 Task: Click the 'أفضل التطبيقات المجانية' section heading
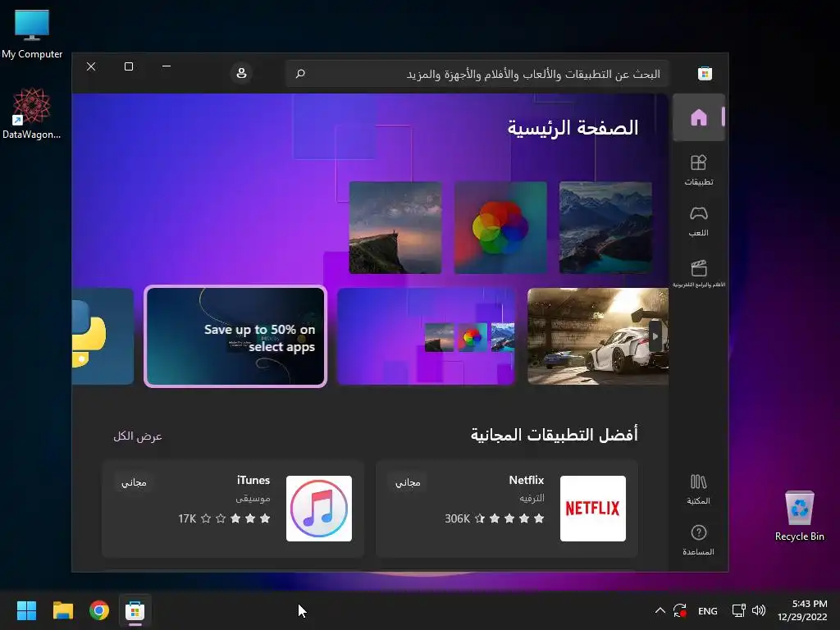coord(555,435)
